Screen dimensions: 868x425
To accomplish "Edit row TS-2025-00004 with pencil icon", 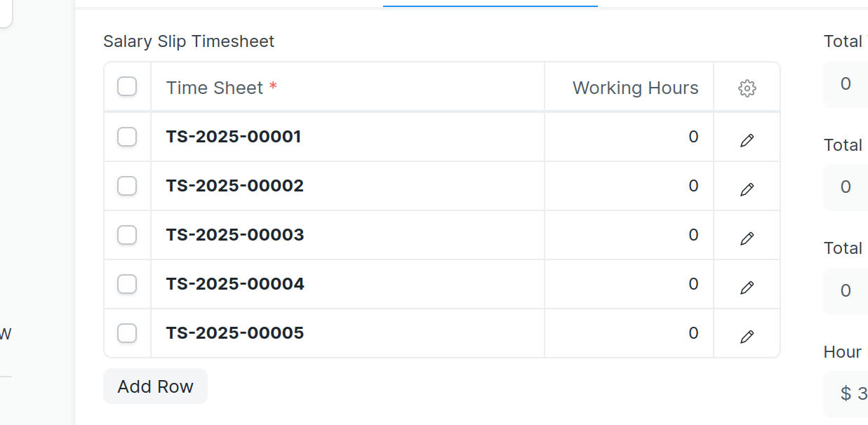I will (x=747, y=288).
